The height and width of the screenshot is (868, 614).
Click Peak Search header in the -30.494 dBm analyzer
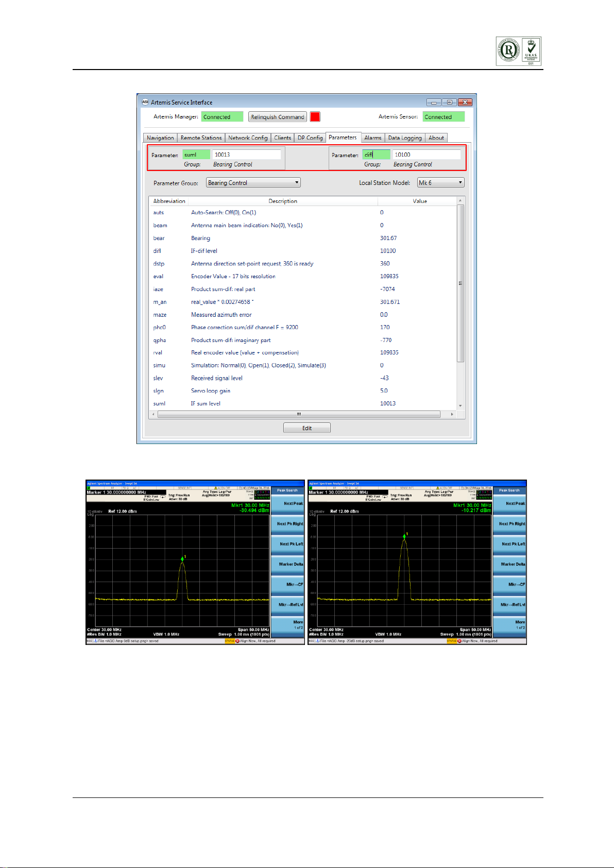pos(287,490)
